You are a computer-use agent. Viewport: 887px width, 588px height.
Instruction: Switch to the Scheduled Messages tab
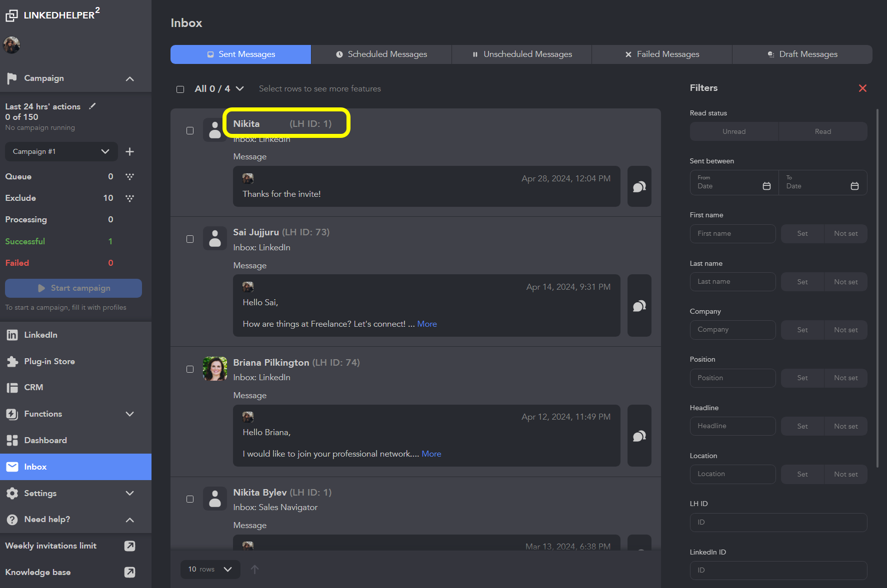(x=381, y=54)
